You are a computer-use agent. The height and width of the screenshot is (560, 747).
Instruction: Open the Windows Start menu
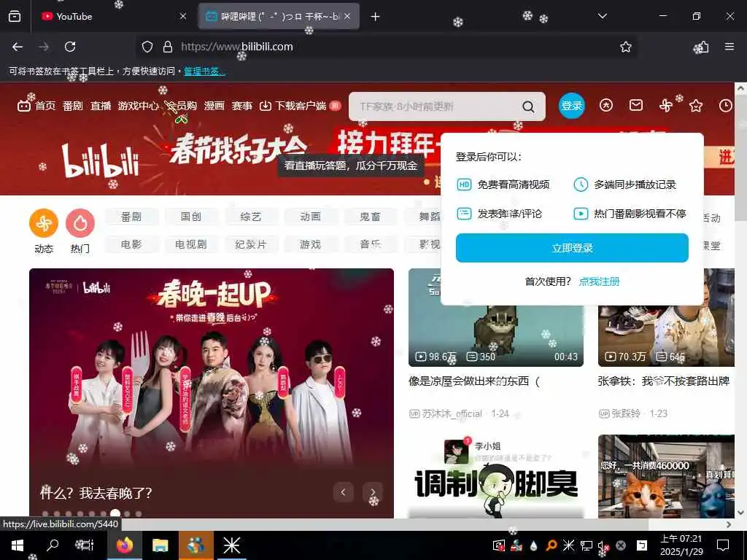[18, 545]
